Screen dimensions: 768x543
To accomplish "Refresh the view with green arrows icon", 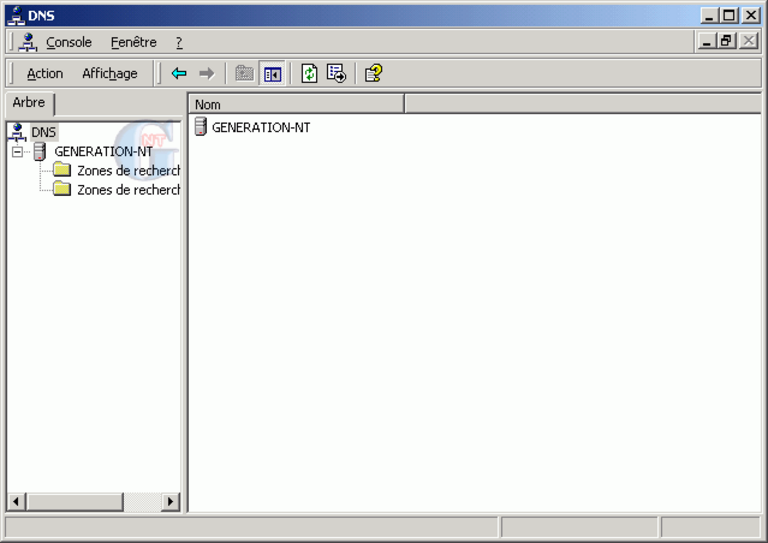I will 309,73.
